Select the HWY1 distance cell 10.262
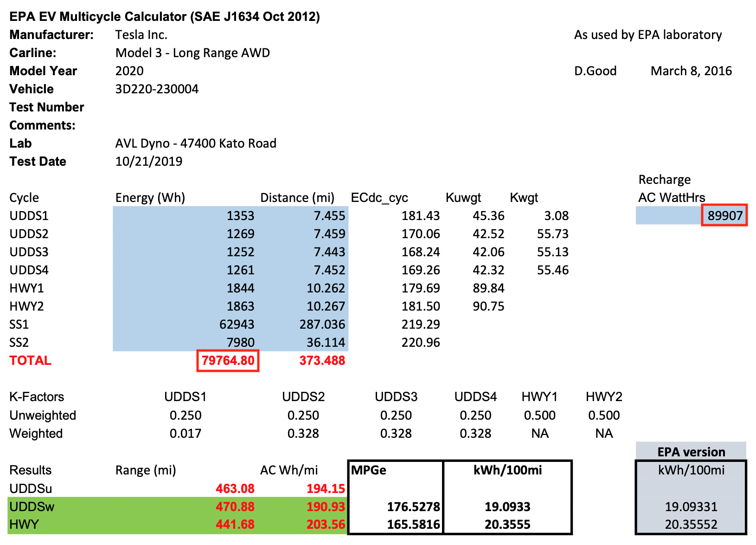 tap(326, 288)
